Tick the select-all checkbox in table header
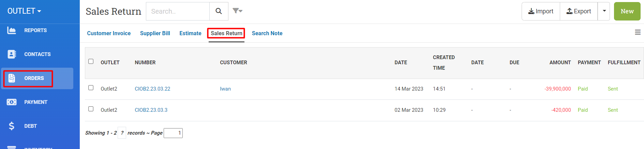Viewport: 644px width, 149px height. click(91, 62)
